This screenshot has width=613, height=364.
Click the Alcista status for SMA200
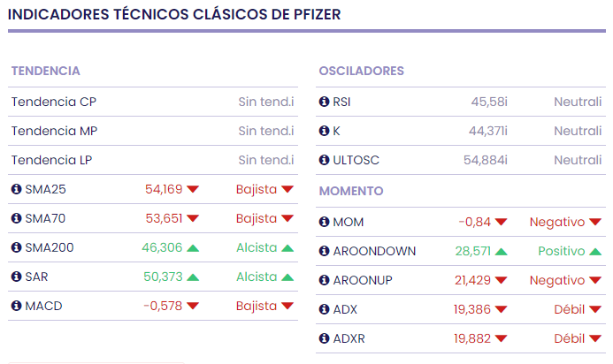pos(257,247)
